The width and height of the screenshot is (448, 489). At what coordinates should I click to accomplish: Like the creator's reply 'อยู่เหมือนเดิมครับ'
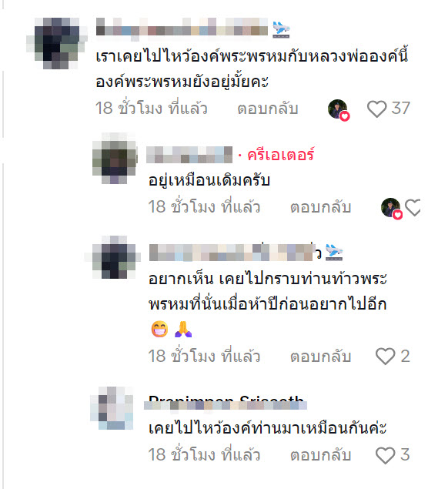[x=413, y=207]
